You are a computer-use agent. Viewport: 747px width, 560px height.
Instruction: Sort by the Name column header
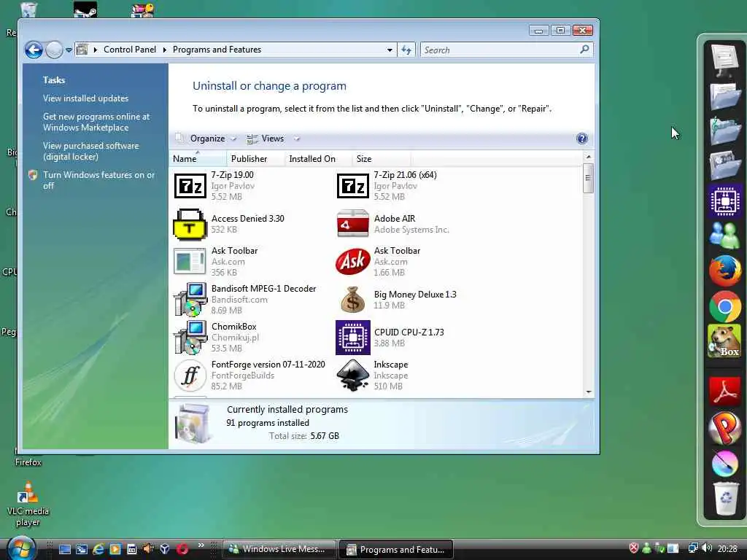pos(198,158)
